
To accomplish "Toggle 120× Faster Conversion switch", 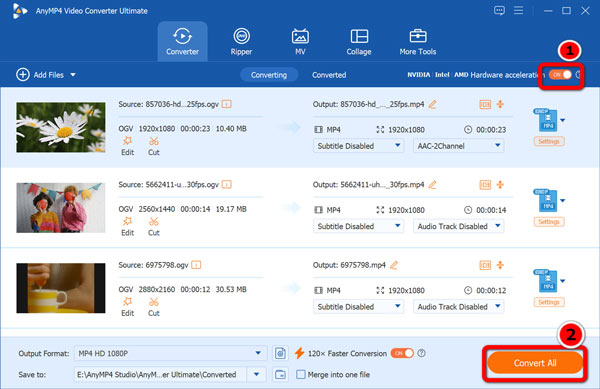I will click(x=402, y=353).
